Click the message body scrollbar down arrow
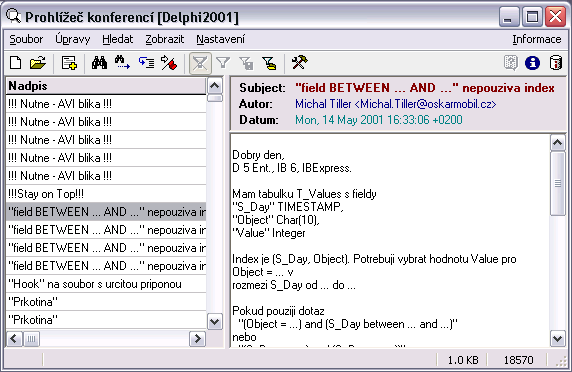This screenshot has height=372, width=572. click(x=557, y=338)
